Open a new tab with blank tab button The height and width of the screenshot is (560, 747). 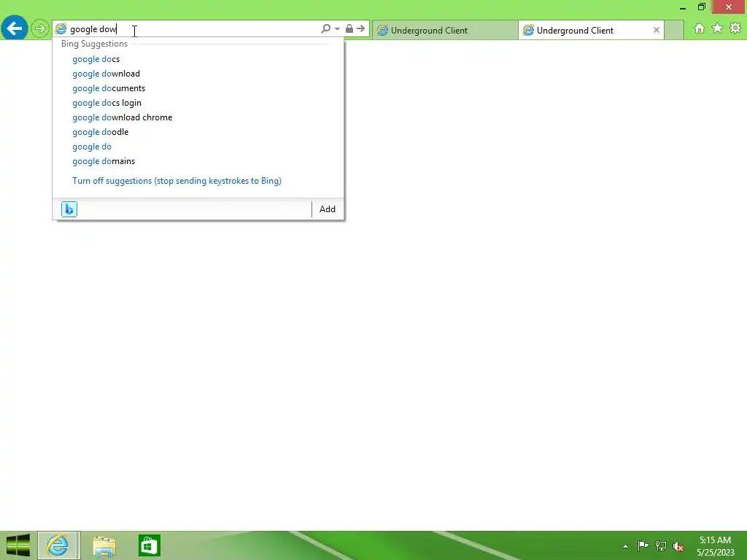click(673, 30)
